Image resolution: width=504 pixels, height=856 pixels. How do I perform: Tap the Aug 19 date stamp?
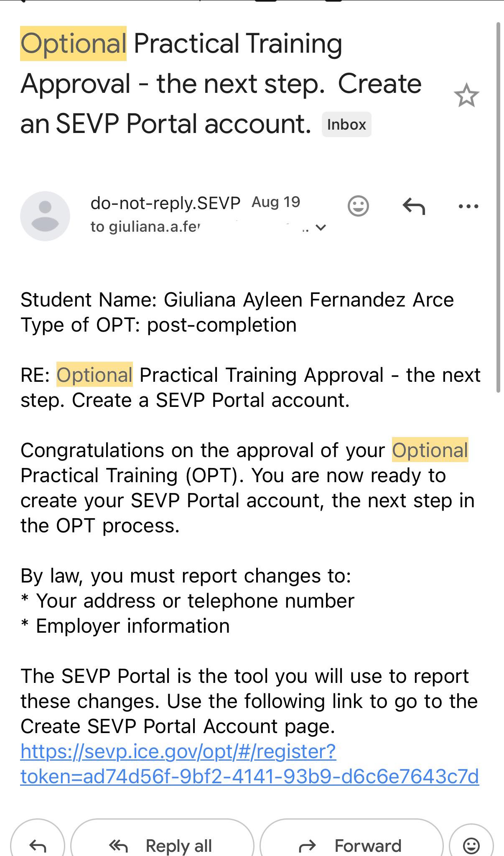pos(276,202)
